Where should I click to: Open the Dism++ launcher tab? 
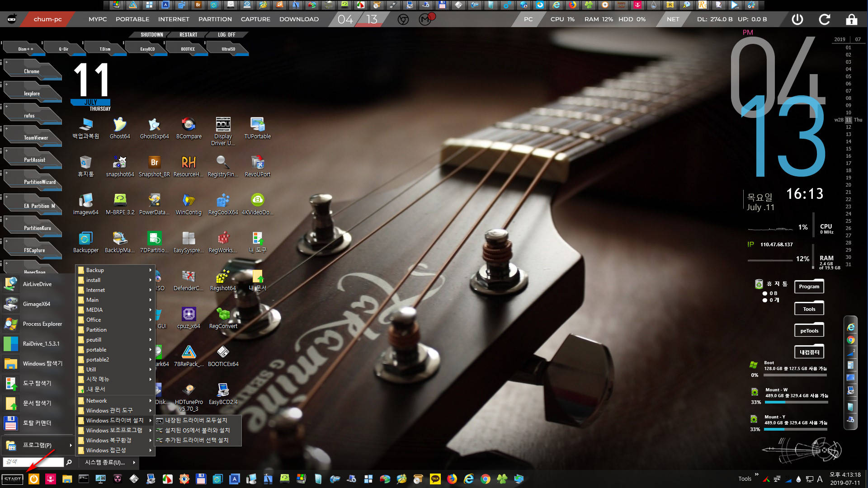[24, 48]
